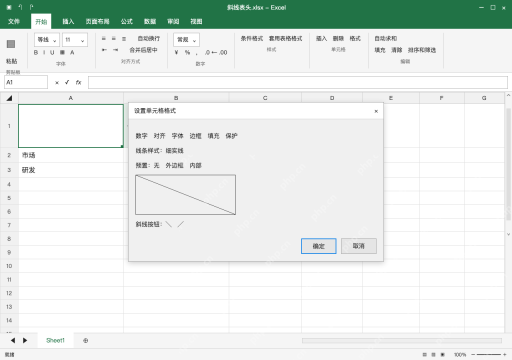Click the previous sheet navigation arrow

point(13,340)
